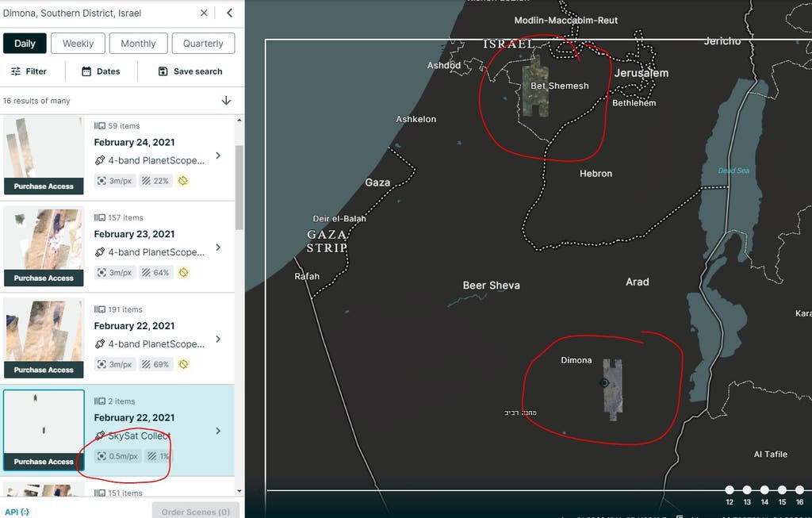The height and width of the screenshot is (518, 812).
Task: Click the satellite icon on 191 items result
Action: click(99, 344)
